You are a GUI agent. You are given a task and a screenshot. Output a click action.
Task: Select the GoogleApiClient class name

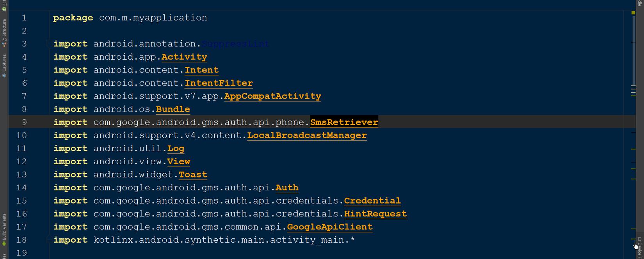pyautogui.click(x=329, y=227)
